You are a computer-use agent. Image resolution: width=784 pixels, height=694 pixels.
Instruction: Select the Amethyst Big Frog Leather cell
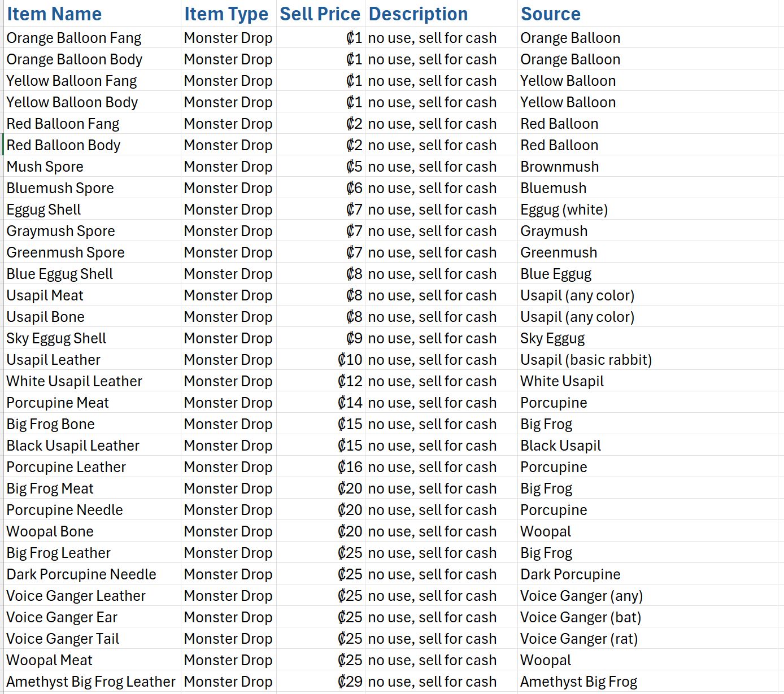pos(92,682)
